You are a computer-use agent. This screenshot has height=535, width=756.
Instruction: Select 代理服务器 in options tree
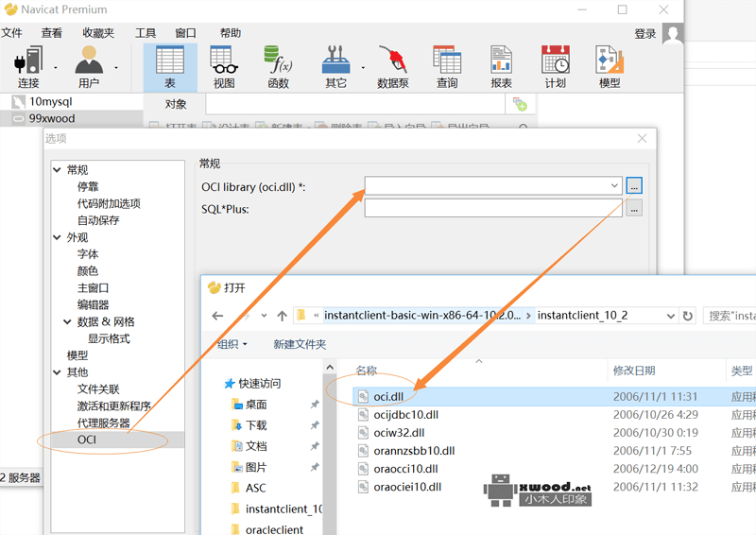pos(104,423)
